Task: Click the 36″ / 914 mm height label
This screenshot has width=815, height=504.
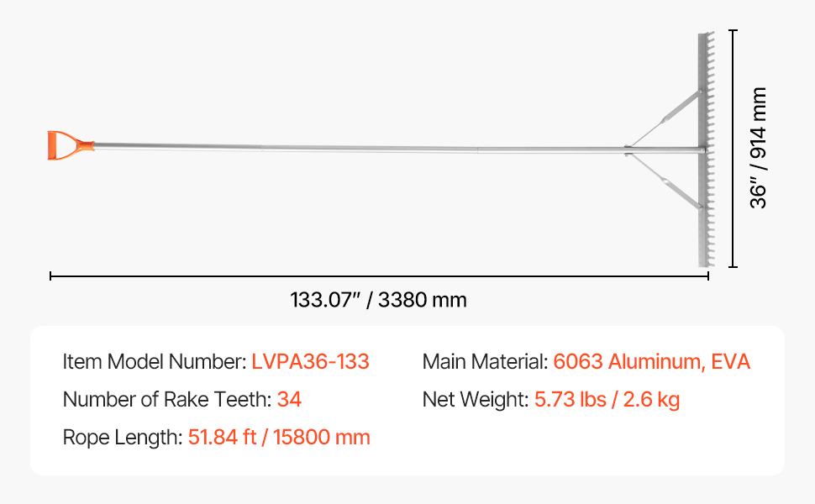Action: 759,148
